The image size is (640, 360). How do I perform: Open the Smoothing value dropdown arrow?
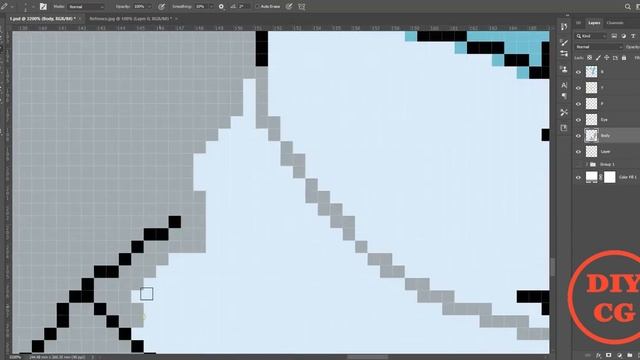coord(211,7)
